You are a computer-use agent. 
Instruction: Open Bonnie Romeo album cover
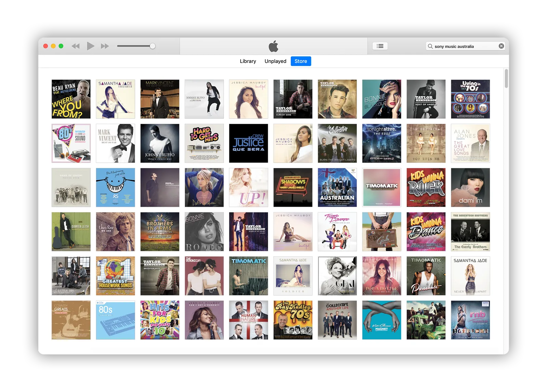click(204, 232)
